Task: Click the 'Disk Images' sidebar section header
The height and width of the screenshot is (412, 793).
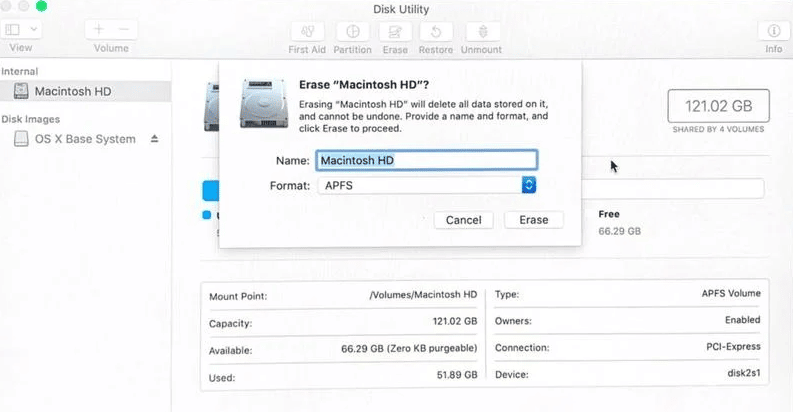Action: [30, 119]
